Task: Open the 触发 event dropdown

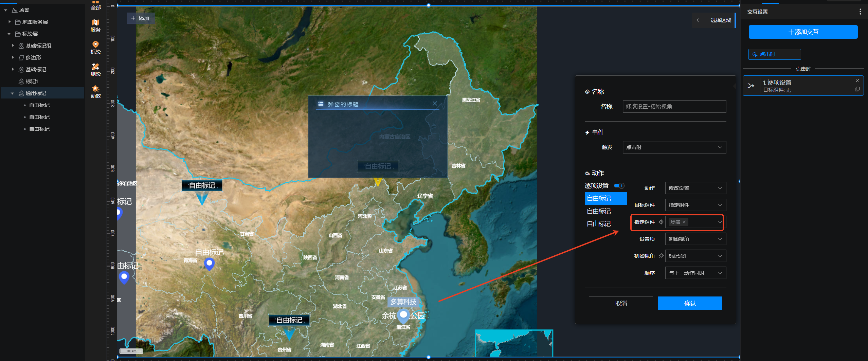Action: click(x=674, y=147)
